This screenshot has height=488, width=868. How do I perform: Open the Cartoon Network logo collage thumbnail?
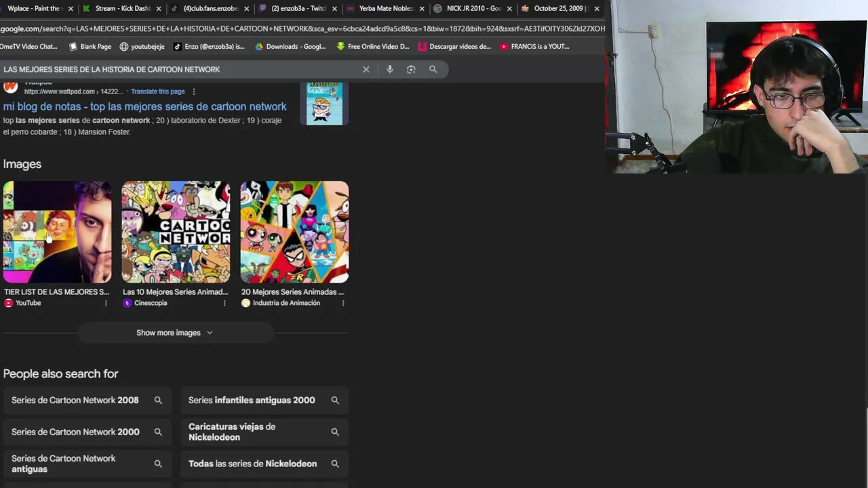pyautogui.click(x=176, y=232)
